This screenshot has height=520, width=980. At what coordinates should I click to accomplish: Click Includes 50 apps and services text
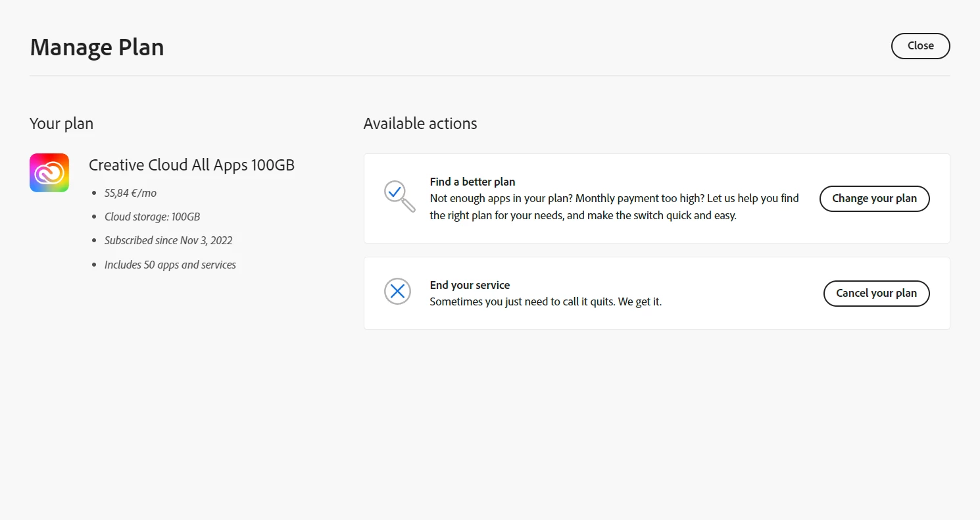170,265
